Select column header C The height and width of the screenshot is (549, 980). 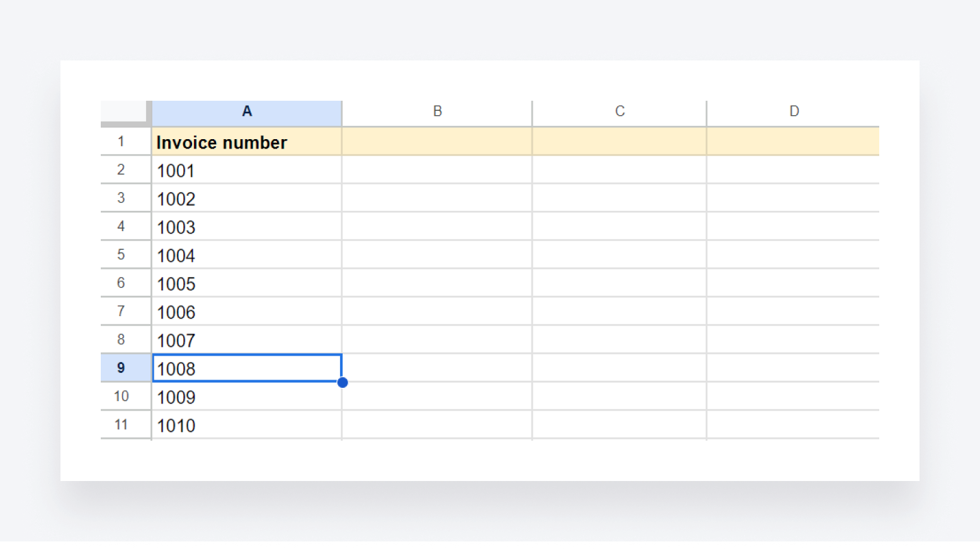click(619, 111)
